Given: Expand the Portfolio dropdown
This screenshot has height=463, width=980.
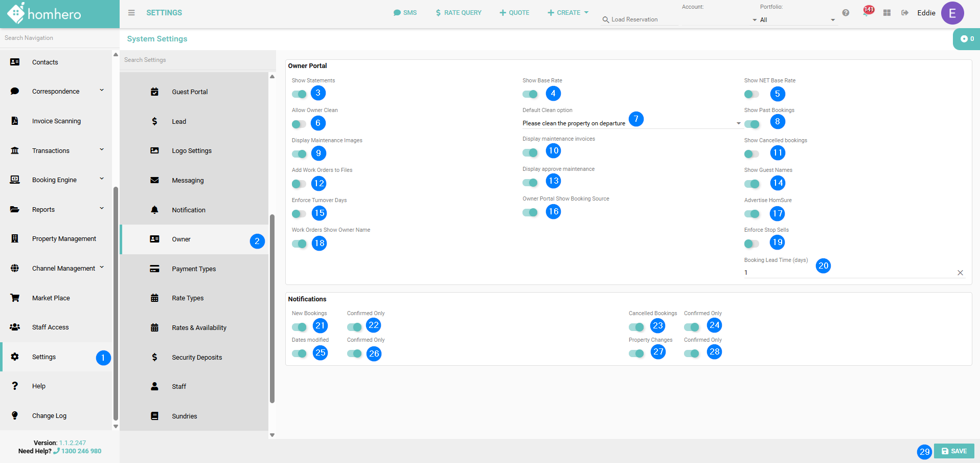Looking at the screenshot, I should (796, 20).
